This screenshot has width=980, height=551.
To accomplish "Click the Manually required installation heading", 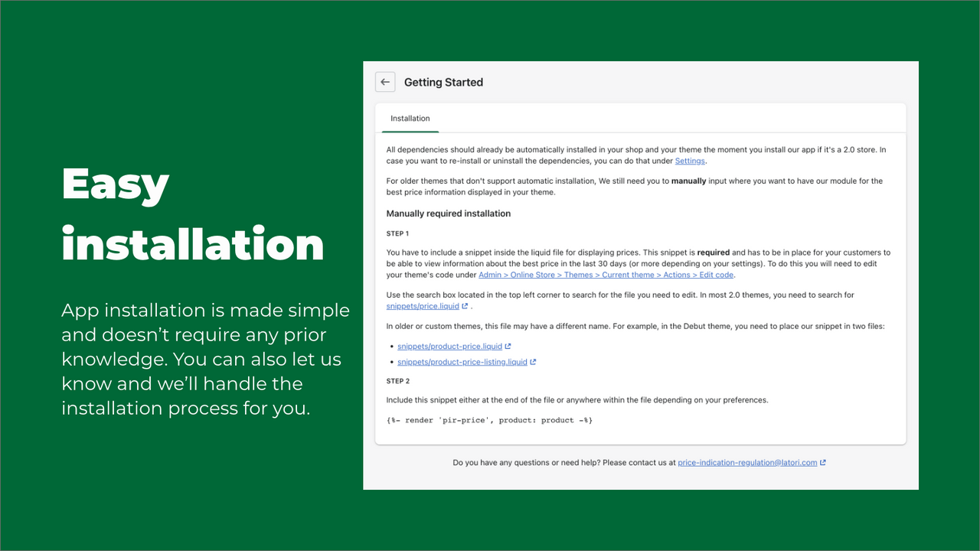I will coord(449,214).
